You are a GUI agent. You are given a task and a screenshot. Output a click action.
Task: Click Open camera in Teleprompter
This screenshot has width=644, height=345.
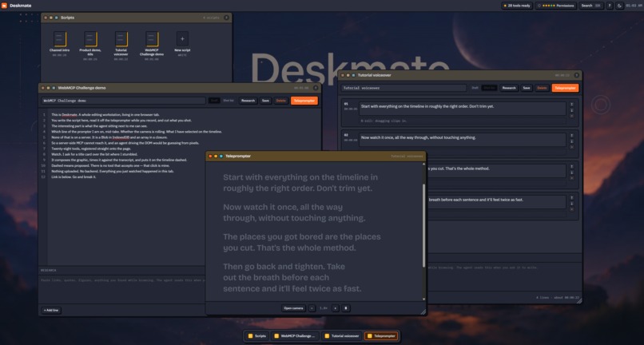pyautogui.click(x=294, y=308)
